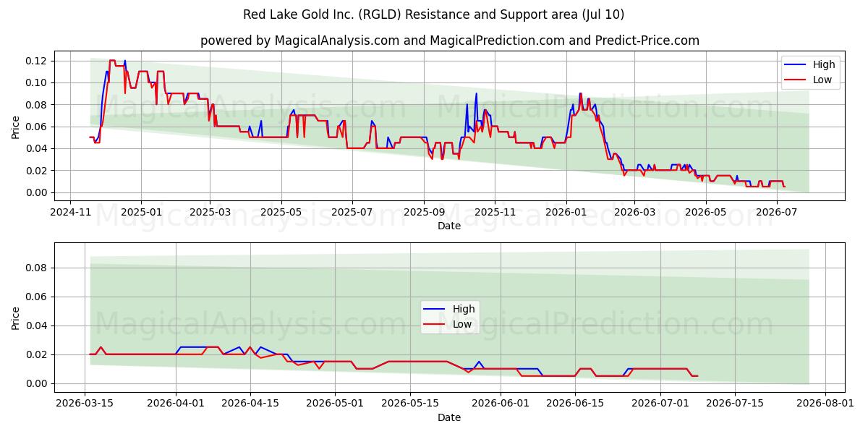Click 'High' in the bottom chart legend
This screenshot has height=434, width=868.
click(464, 309)
